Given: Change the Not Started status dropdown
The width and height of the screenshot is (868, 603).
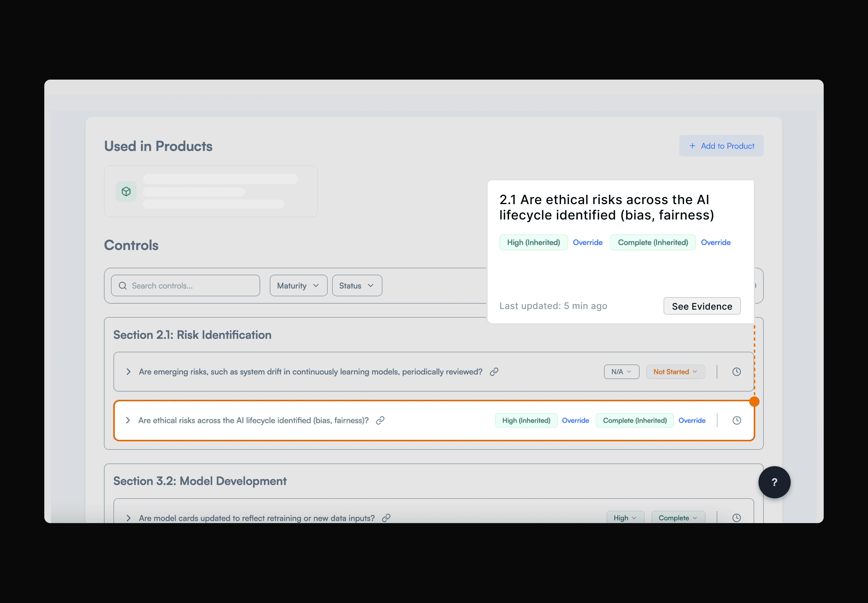Looking at the screenshot, I should [x=675, y=372].
